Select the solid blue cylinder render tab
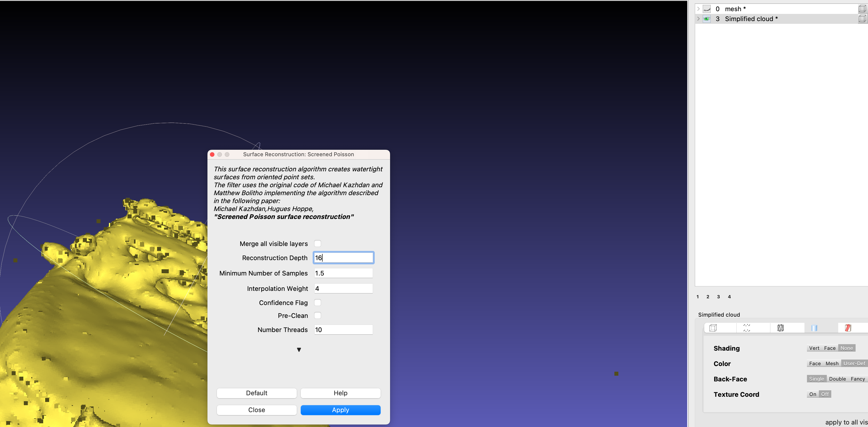The width and height of the screenshot is (868, 427). (x=814, y=328)
